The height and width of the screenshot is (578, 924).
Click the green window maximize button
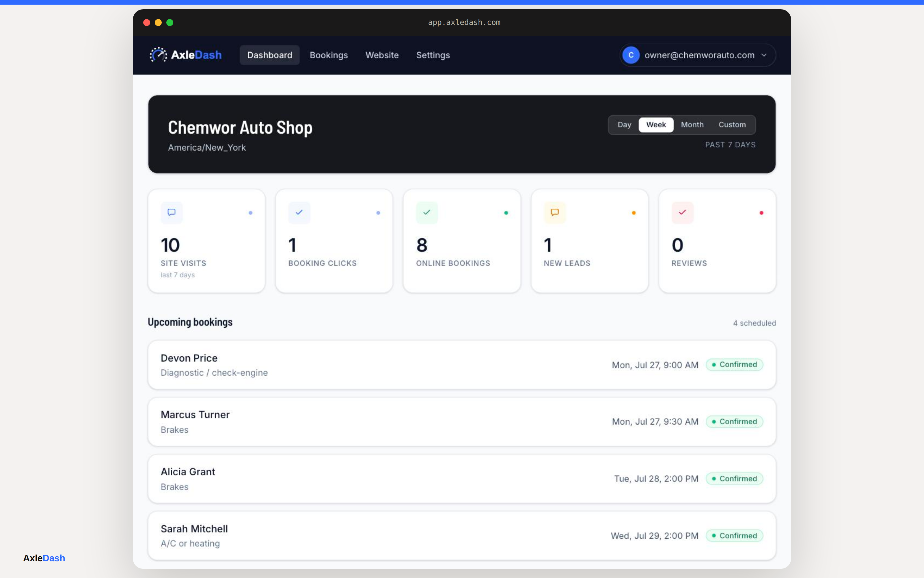[170, 23]
